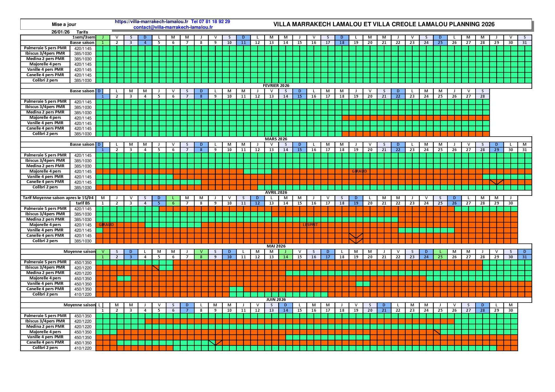Click the V-shaped marker in June Canelle row
Screen dimensions: 555x392
tap(215, 343)
